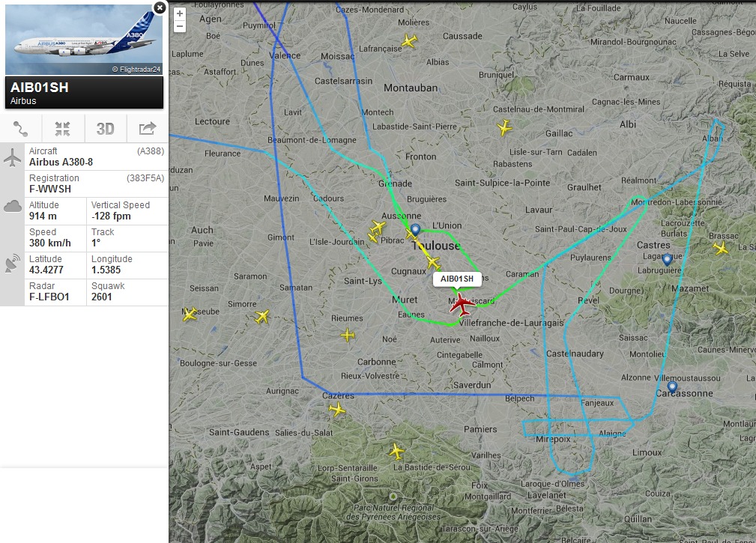Click the Castres airport blue pin
Screen dimensions: 756x543
(667, 260)
